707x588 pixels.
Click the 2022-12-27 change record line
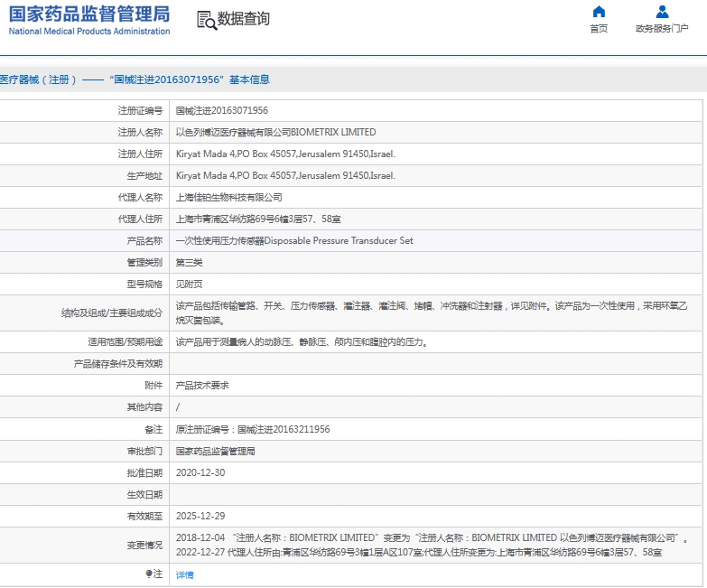418,552
